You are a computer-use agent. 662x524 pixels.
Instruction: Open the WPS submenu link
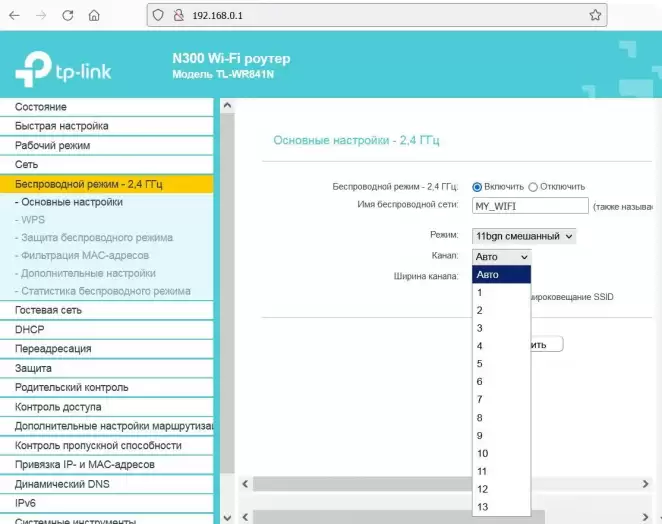[31, 219]
